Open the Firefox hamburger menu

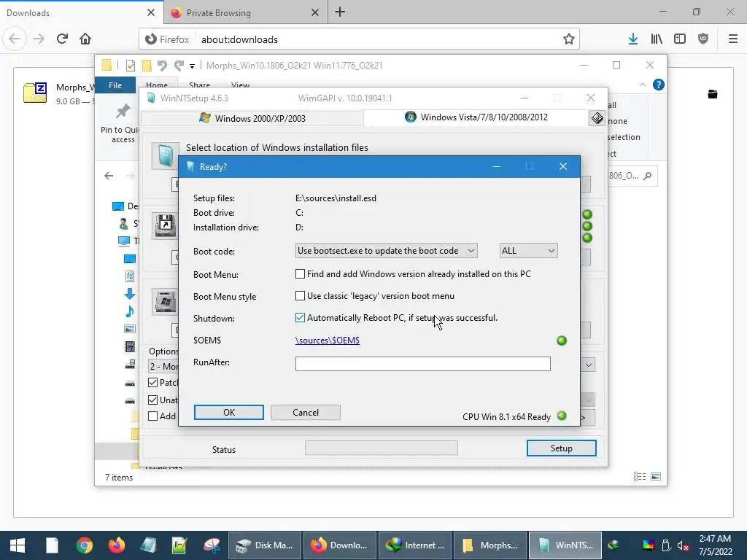pyautogui.click(x=732, y=39)
